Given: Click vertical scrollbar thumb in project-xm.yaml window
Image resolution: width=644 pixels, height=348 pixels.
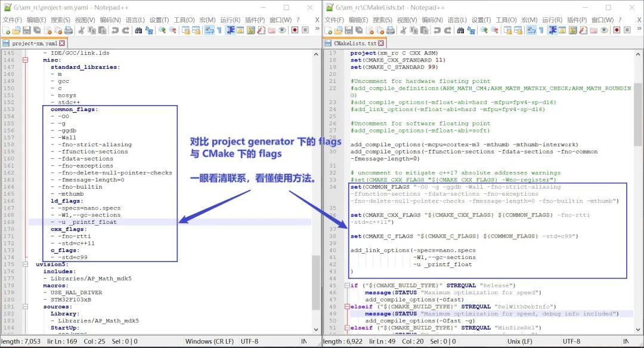Looking at the screenshot, I should (316, 282).
